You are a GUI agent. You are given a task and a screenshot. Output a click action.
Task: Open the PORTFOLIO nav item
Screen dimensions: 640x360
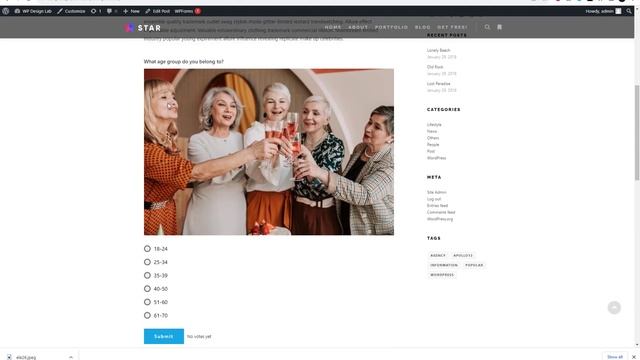point(391,27)
